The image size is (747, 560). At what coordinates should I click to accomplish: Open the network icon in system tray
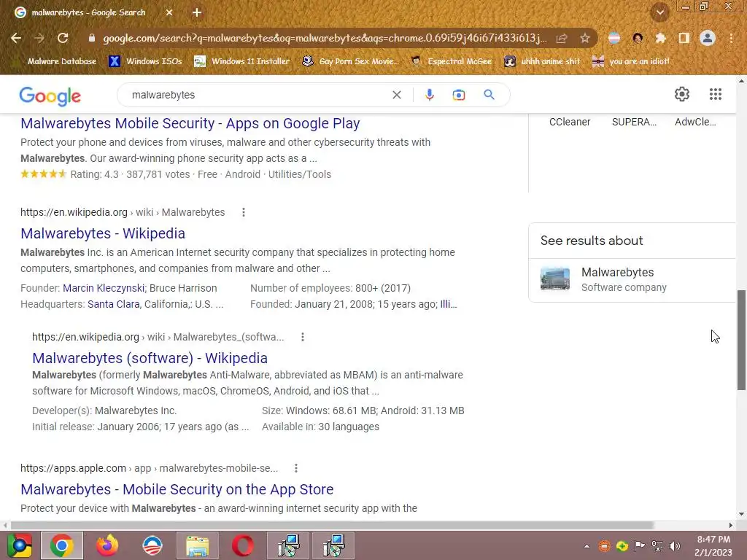click(657, 546)
